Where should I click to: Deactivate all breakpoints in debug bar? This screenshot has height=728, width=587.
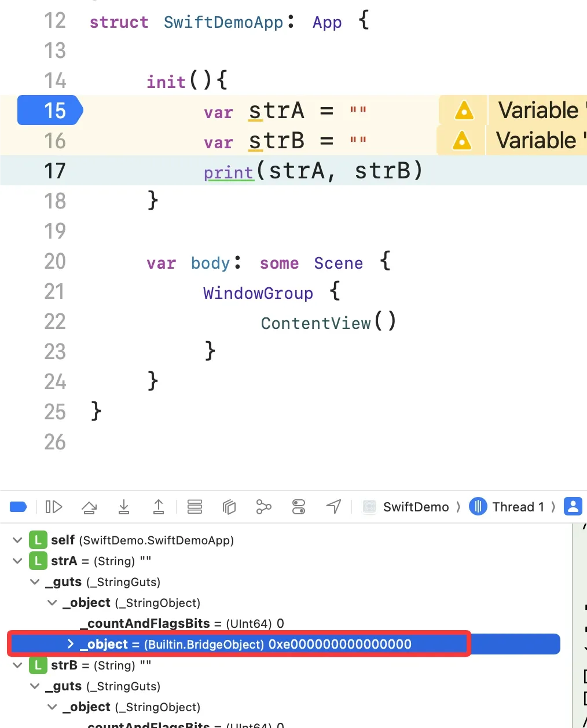click(x=19, y=507)
